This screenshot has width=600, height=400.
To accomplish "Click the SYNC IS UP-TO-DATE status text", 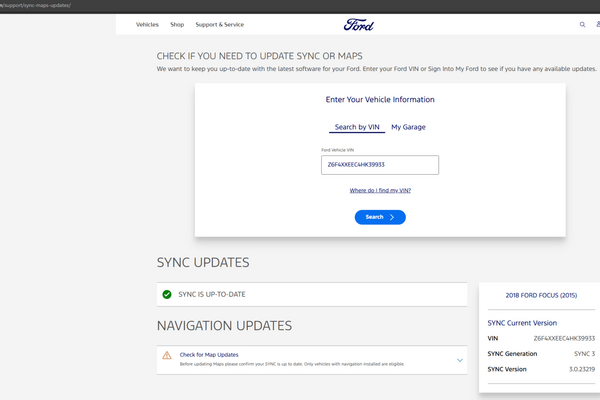I will (x=212, y=294).
